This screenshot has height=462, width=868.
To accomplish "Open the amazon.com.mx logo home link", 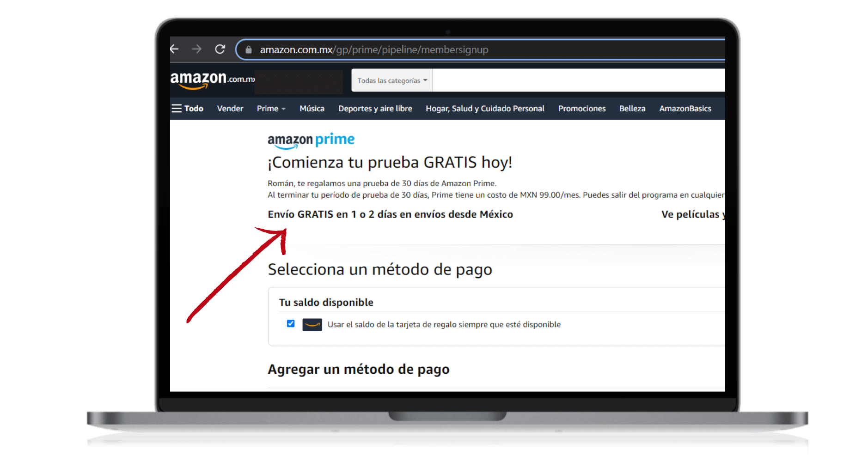I will tap(213, 80).
